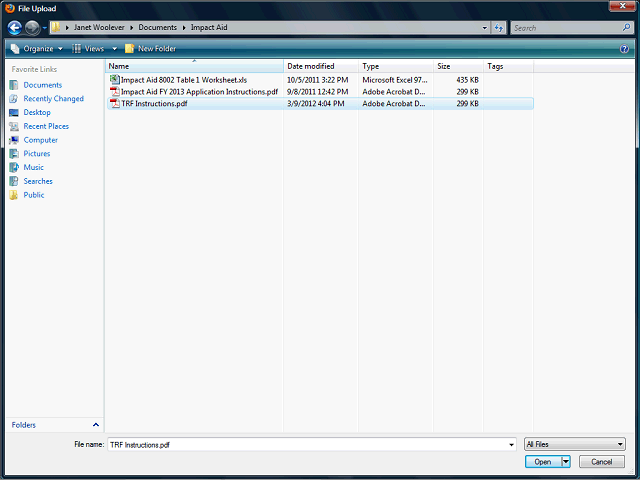
Task: Click the Documents sidebar icon
Action: pyautogui.click(x=14, y=85)
